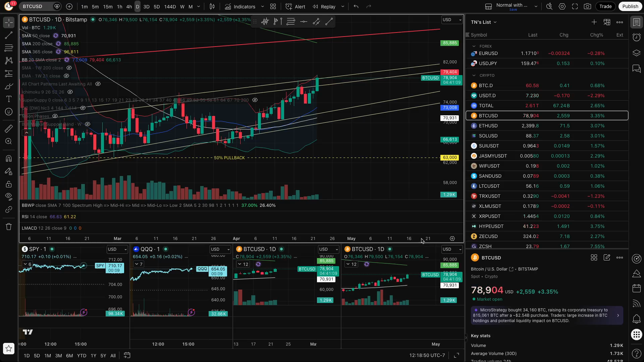Select the trend line drawing tool
Screen dimensions: 644x362
pyautogui.click(x=9, y=35)
